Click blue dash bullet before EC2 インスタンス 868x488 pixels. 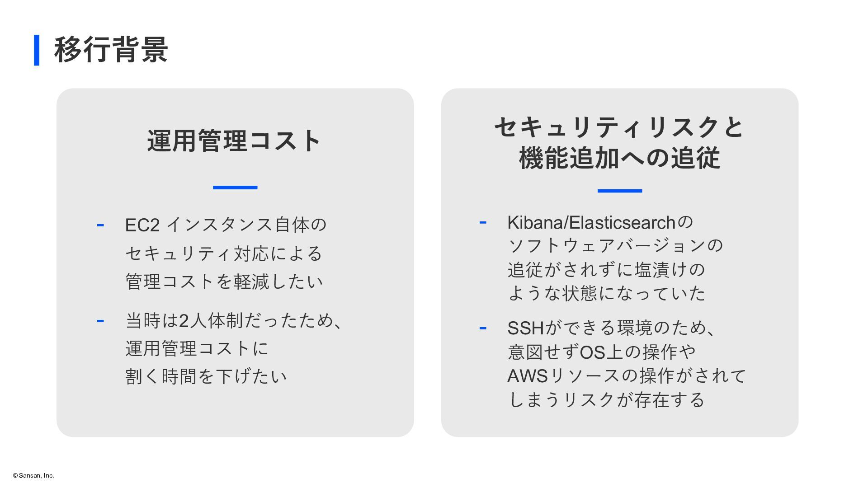click(100, 225)
